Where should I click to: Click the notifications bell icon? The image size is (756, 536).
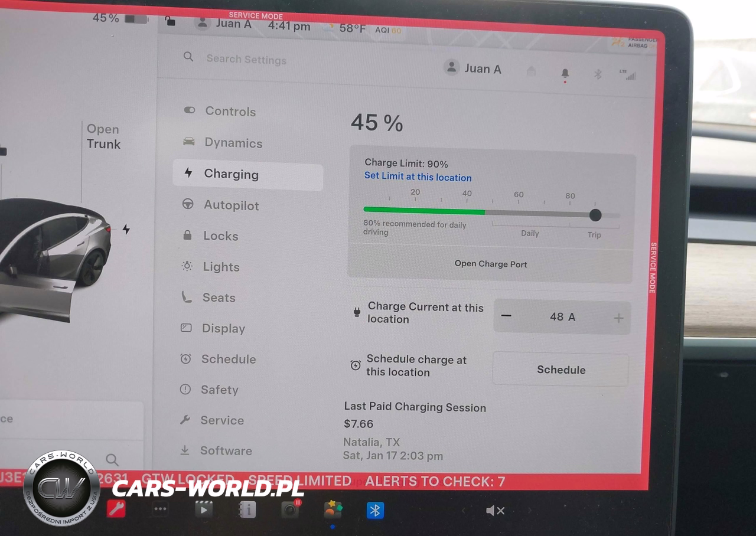tap(565, 73)
